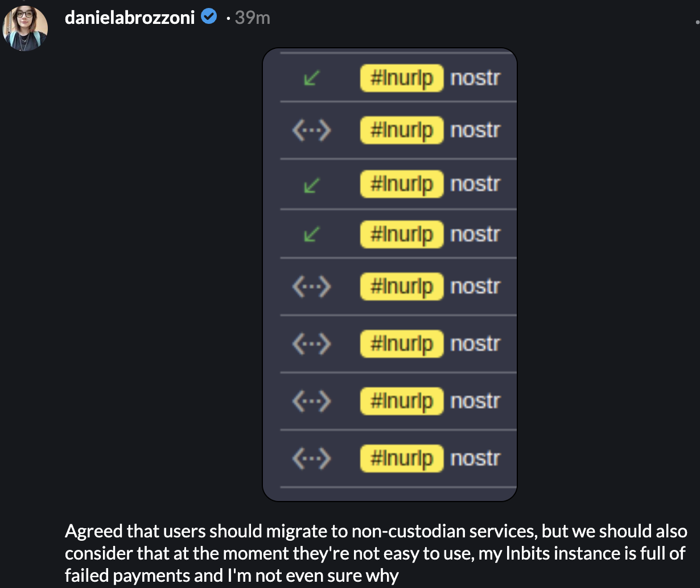Click the pending icon on the last transaction
The image size is (700, 588).
tap(312, 458)
